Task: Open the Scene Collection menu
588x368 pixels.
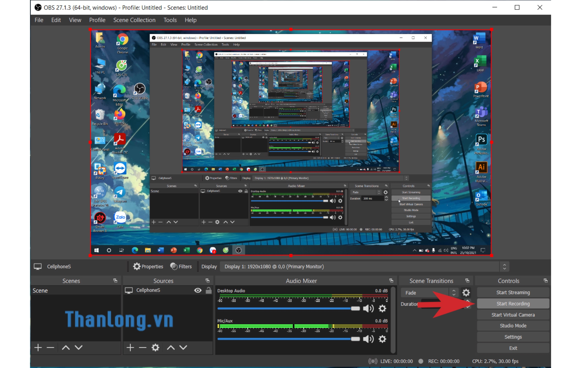Action: [134, 20]
